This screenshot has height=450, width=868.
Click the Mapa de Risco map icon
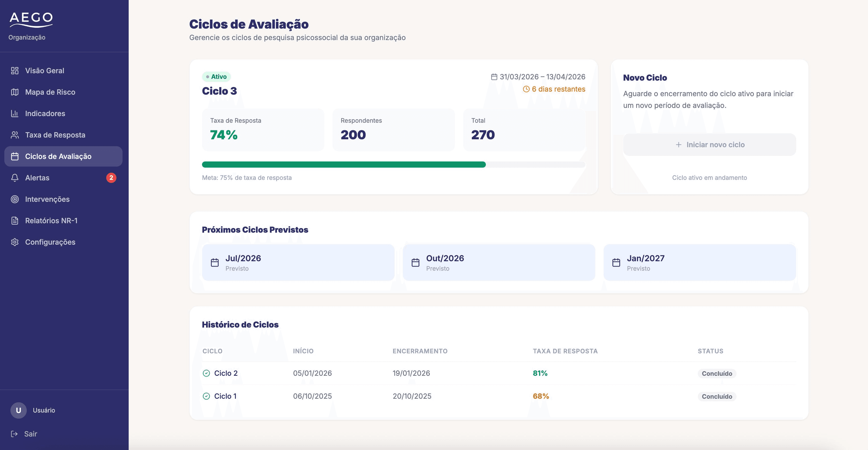(x=15, y=92)
